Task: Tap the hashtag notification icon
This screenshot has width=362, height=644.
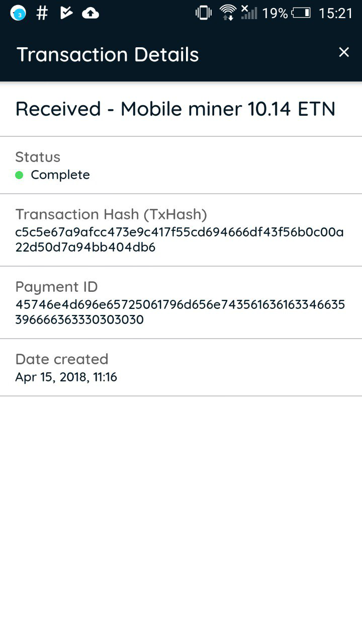Action: pyautogui.click(x=42, y=14)
